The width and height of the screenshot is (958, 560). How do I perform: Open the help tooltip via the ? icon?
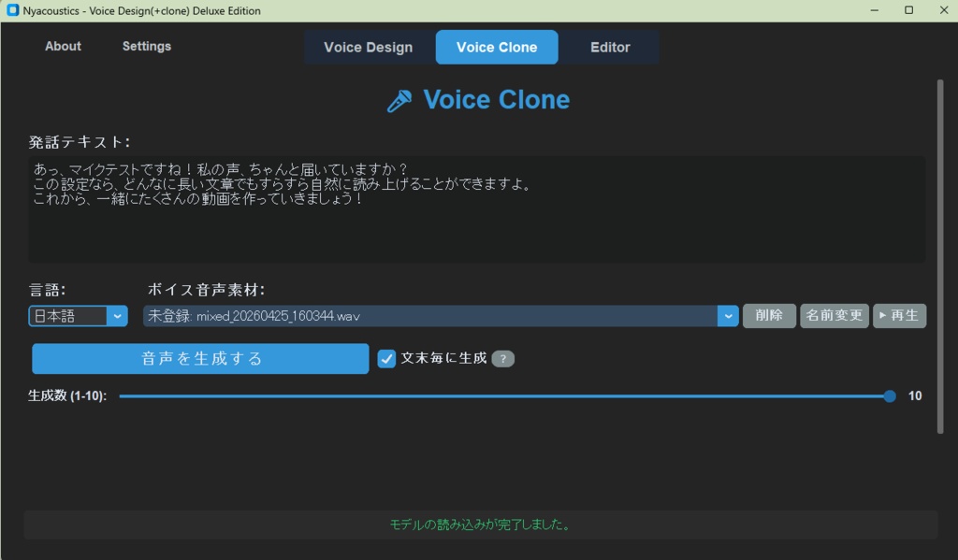[502, 358]
